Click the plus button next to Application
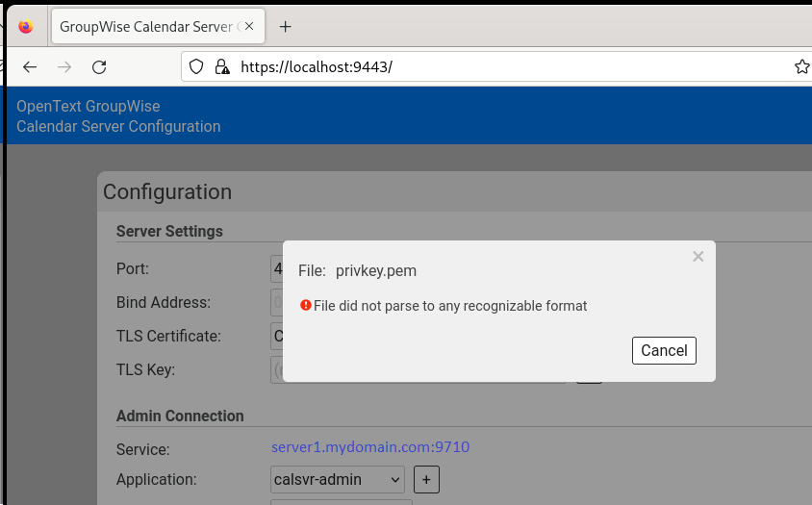This screenshot has height=505, width=812. (427, 480)
